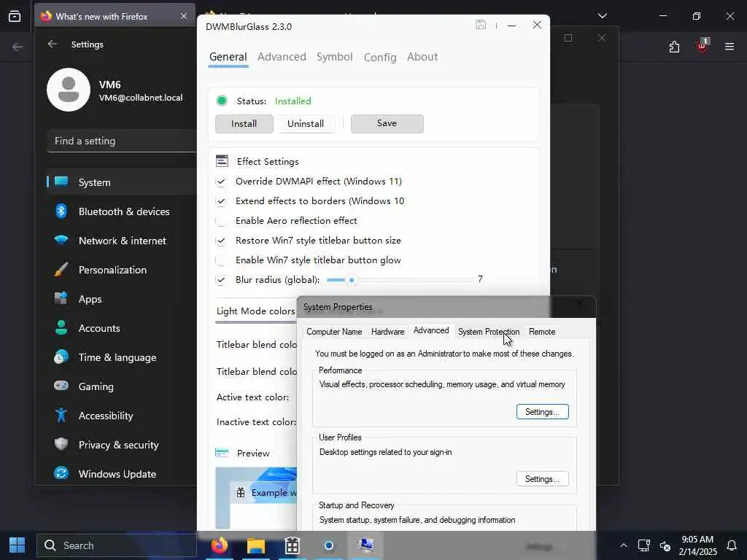Image resolution: width=747 pixels, height=560 pixels.
Task: Open Windows Start menu
Action: 18,545
